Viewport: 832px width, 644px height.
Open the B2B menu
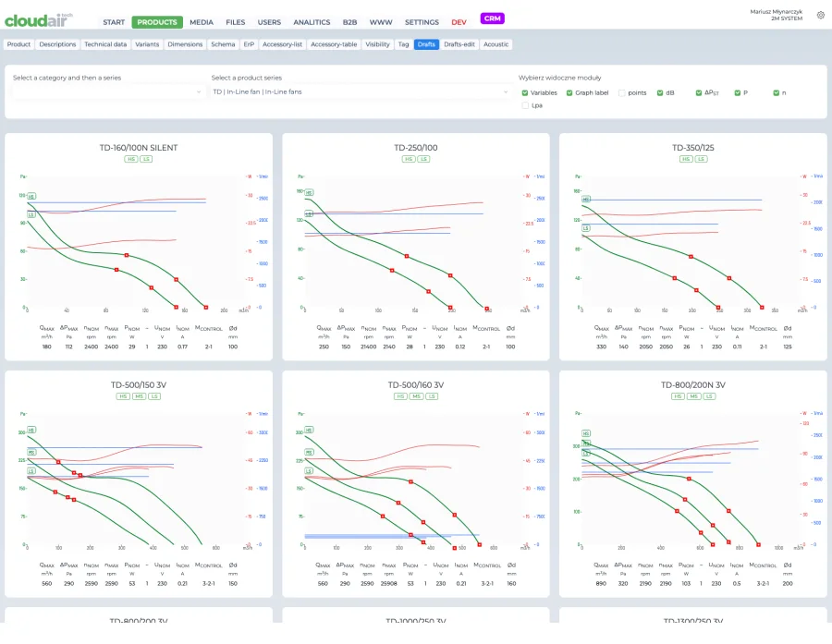(349, 22)
